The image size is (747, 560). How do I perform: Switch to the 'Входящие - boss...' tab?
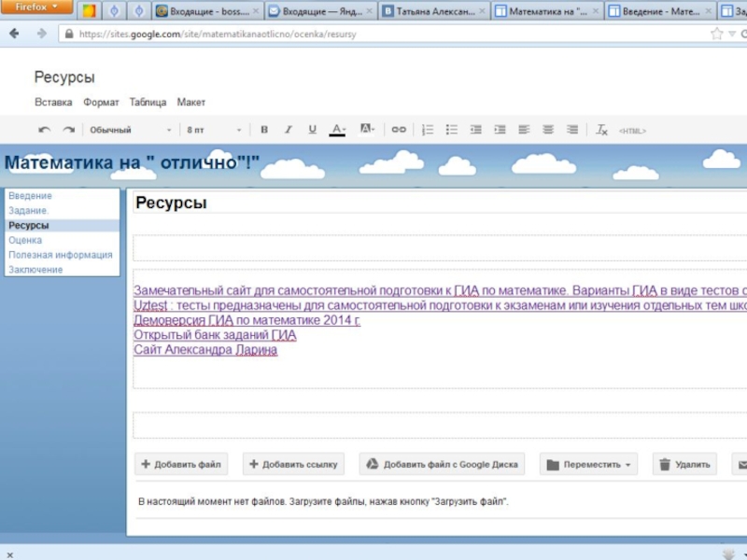click(x=207, y=11)
